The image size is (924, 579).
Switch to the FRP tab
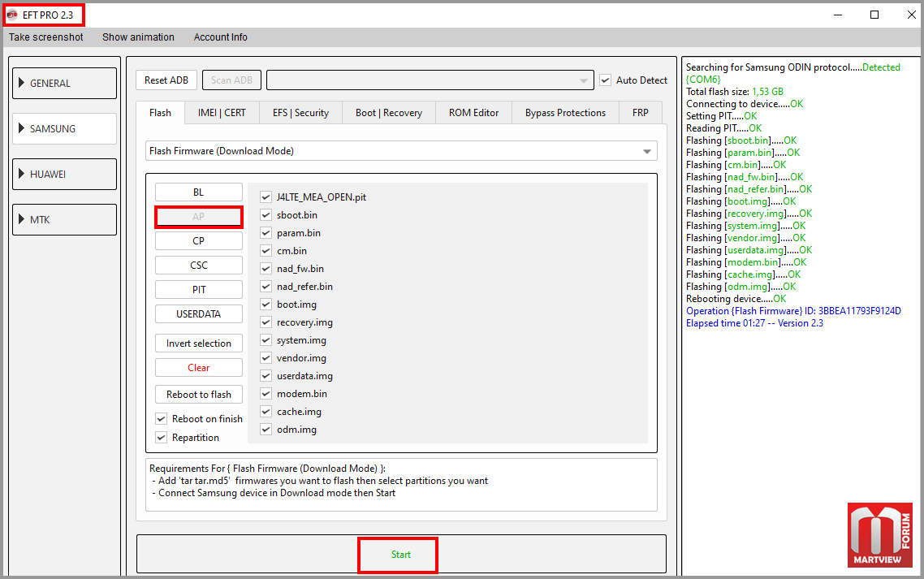(641, 113)
